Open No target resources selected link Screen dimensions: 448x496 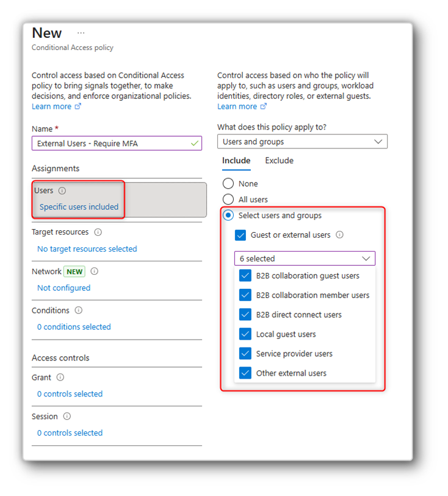tap(87, 249)
